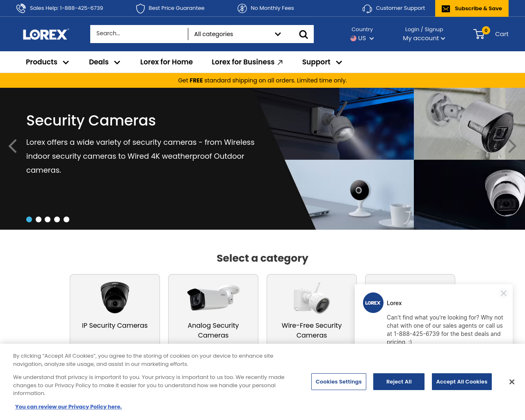Click the Sales Help phone icon

point(21,8)
